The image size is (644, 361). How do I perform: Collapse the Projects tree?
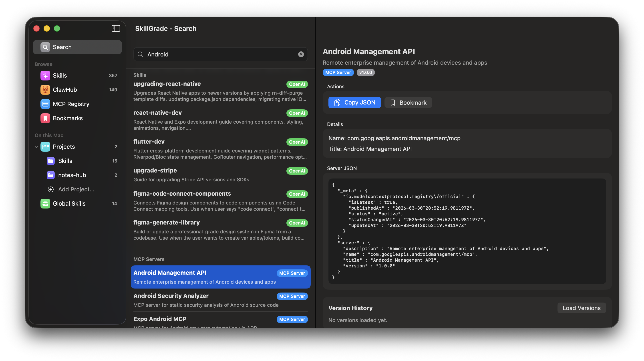click(36, 147)
